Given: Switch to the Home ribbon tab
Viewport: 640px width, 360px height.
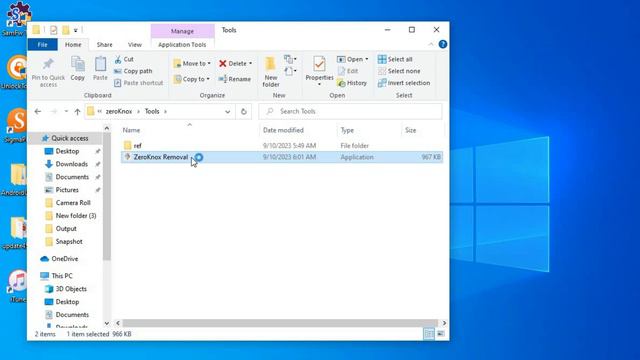Looking at the screenshot, I should pos(73,44).
